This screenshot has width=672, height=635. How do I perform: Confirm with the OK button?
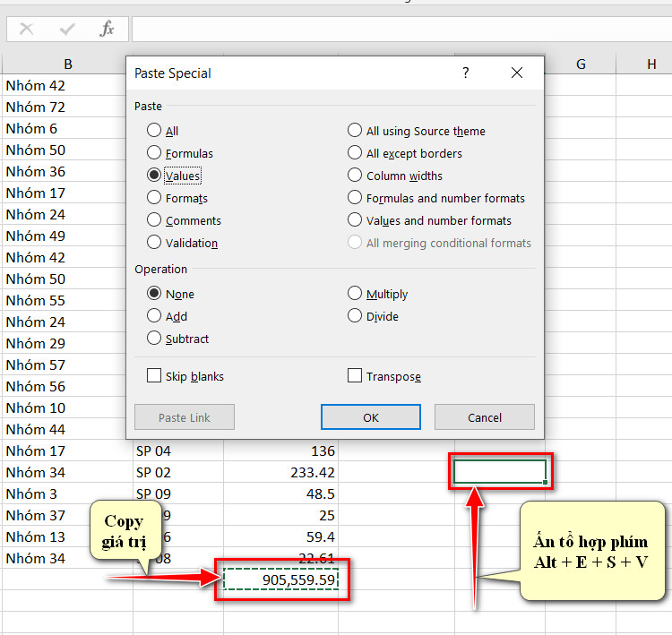pos(371,416)
